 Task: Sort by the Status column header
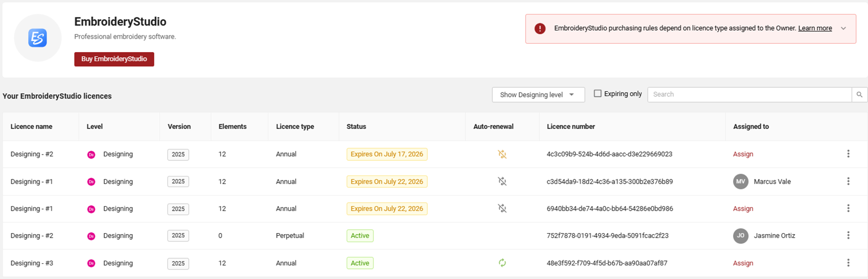pos(356,127)
